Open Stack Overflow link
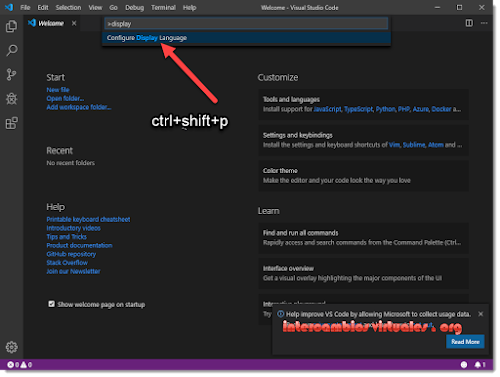500x377 pixels. click(x=67, y=263)
